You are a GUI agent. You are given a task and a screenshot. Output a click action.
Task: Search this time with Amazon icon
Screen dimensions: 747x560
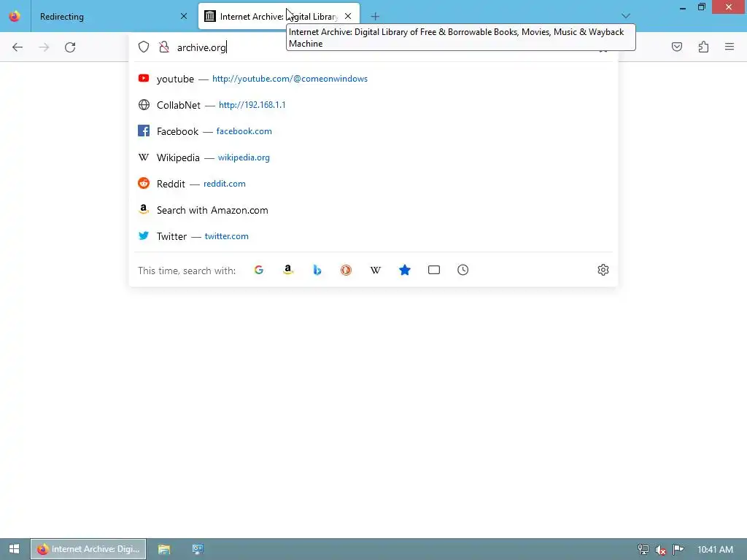[287, 270]
